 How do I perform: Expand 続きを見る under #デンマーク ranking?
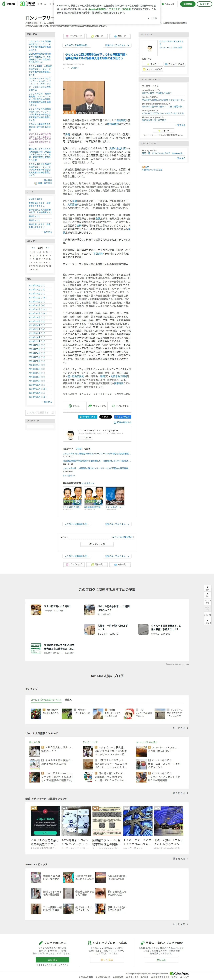click(180, 858)
